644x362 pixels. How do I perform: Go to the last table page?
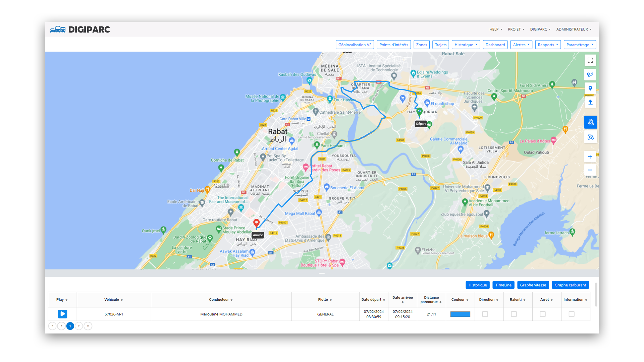click(88, 326)
